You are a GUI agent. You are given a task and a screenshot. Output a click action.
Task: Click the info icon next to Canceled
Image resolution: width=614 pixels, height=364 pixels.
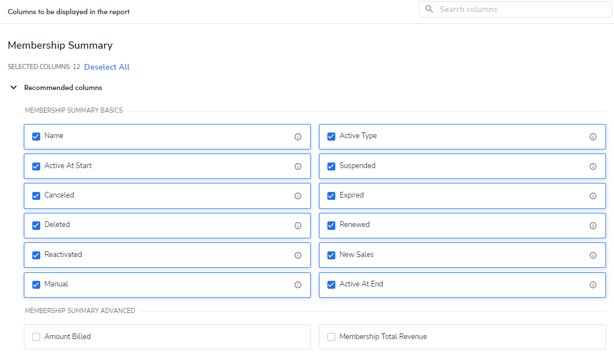pos(298,196)
